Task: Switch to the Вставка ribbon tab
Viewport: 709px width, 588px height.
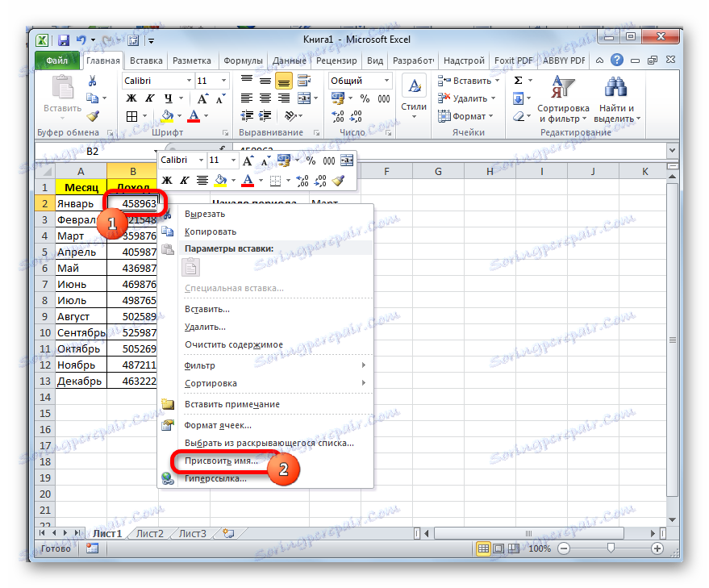Action: point(146,60)
